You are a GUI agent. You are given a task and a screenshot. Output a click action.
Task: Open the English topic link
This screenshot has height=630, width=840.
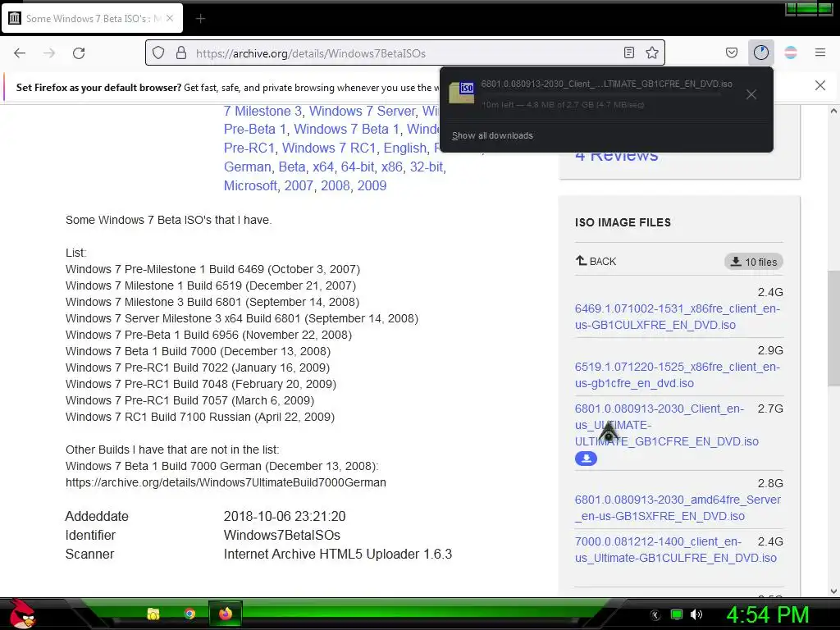coord(405,148)
